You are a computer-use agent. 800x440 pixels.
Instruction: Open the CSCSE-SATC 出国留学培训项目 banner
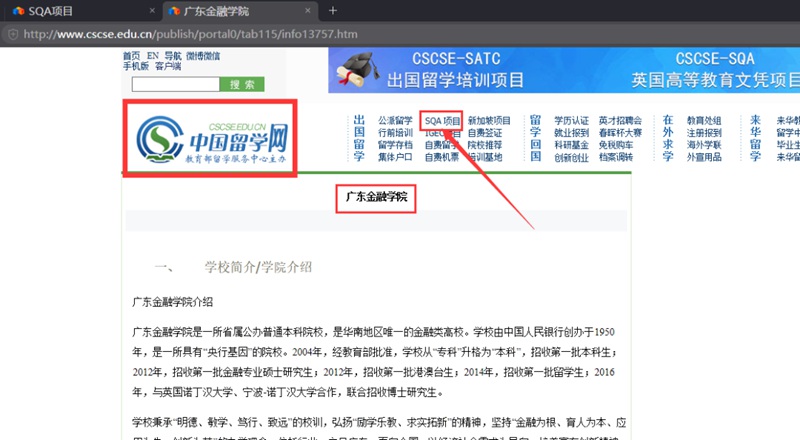(455, 70)
